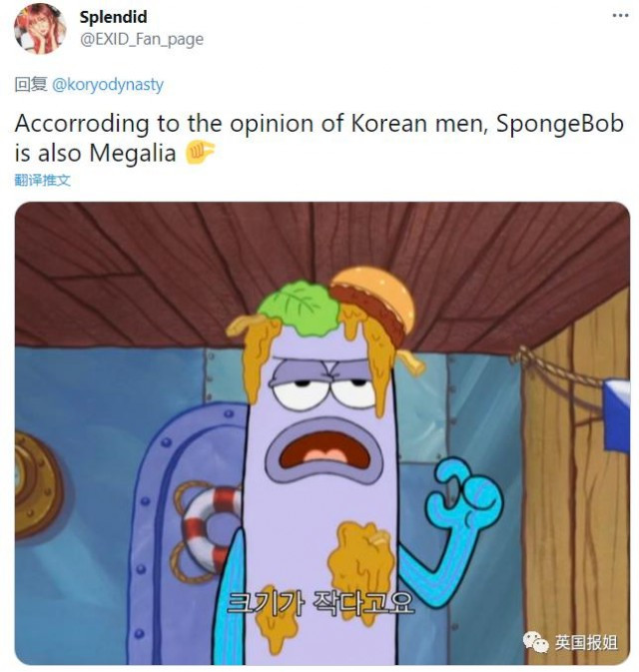Screen dimensions: 639x672
Task: Click the WeChat logo watermark
Action: [x=536, y=642]
